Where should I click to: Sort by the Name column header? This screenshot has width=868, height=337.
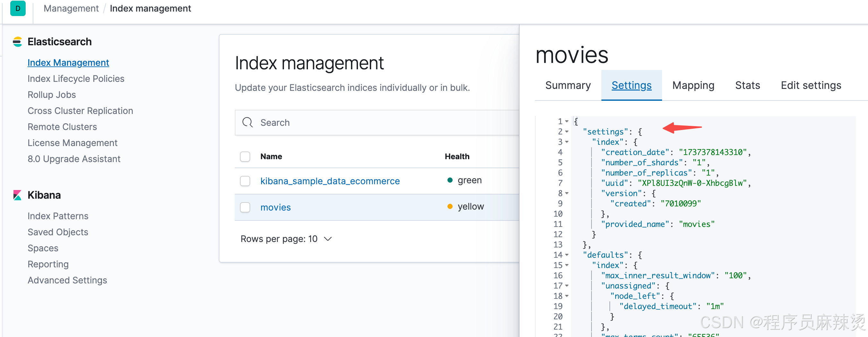[271, 156]
